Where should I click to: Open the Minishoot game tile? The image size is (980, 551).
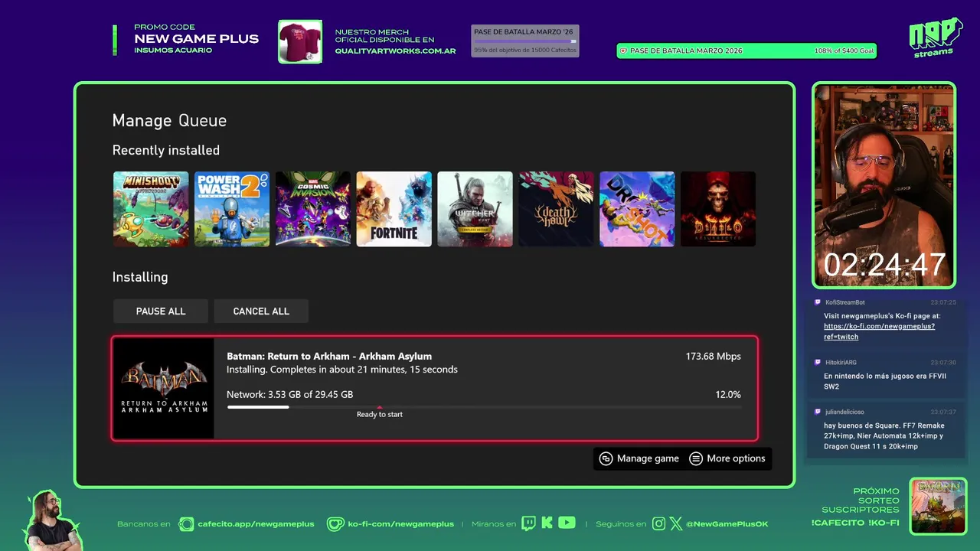[151, 209]
